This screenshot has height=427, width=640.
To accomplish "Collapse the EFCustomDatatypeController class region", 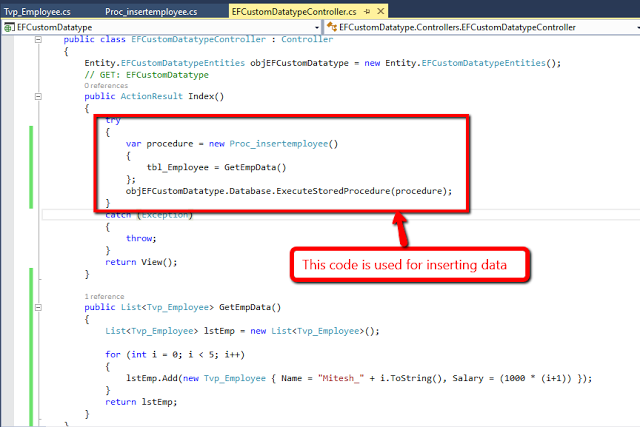I will [x=38, y=39].
